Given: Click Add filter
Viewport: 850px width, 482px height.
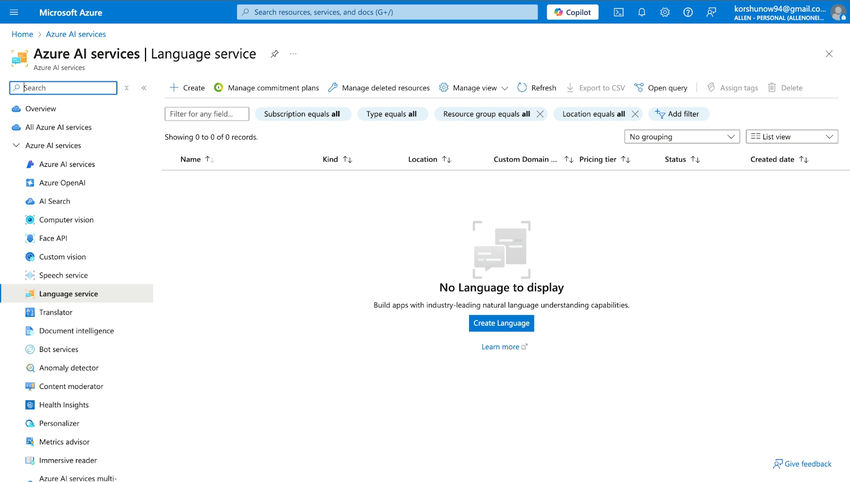Looking at the screenshot, I should [x=678, y=114].
